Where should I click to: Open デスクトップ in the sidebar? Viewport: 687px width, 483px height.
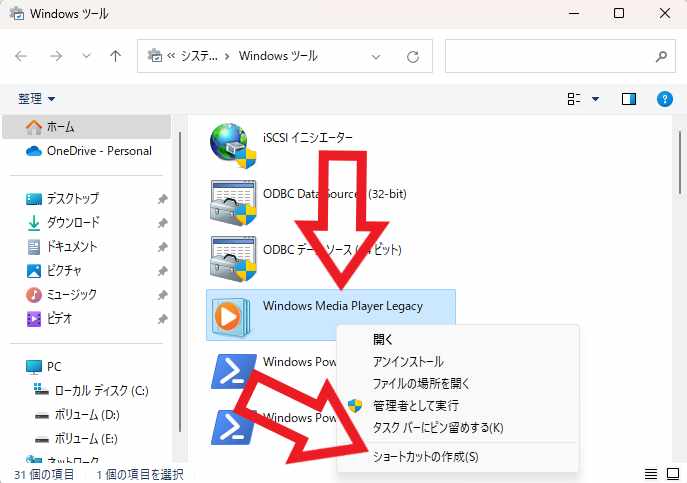pos(73,199)
